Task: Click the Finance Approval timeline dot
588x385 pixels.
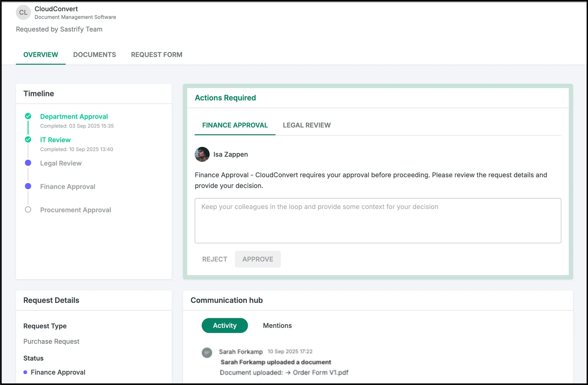Action: (x=28, y=186)
